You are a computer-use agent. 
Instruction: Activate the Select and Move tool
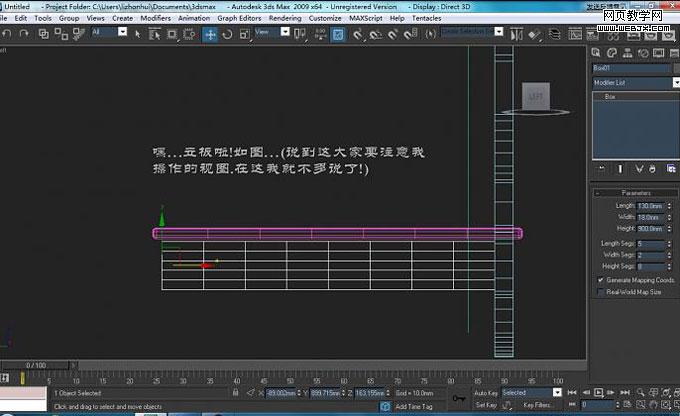point(210,34)
